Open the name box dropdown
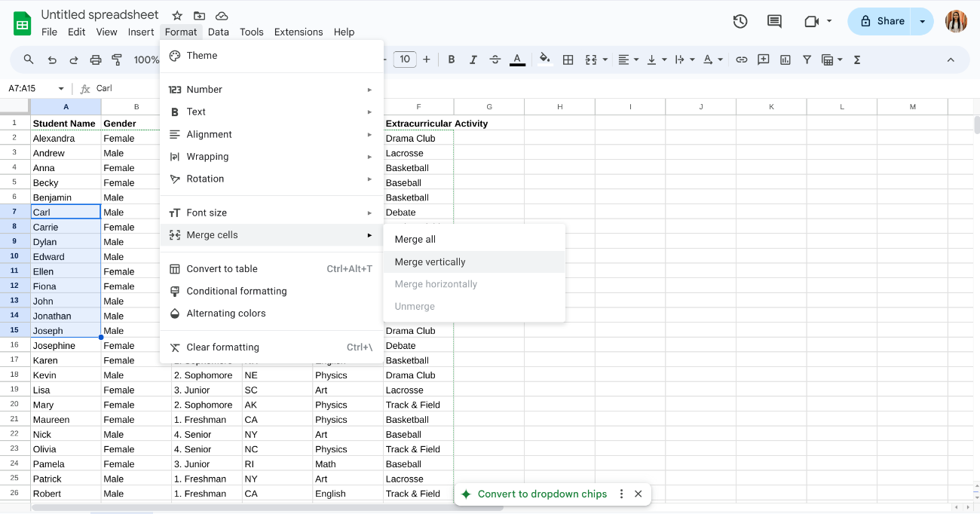This screenshot has width=980, height=514. click(x=60, y=87)
